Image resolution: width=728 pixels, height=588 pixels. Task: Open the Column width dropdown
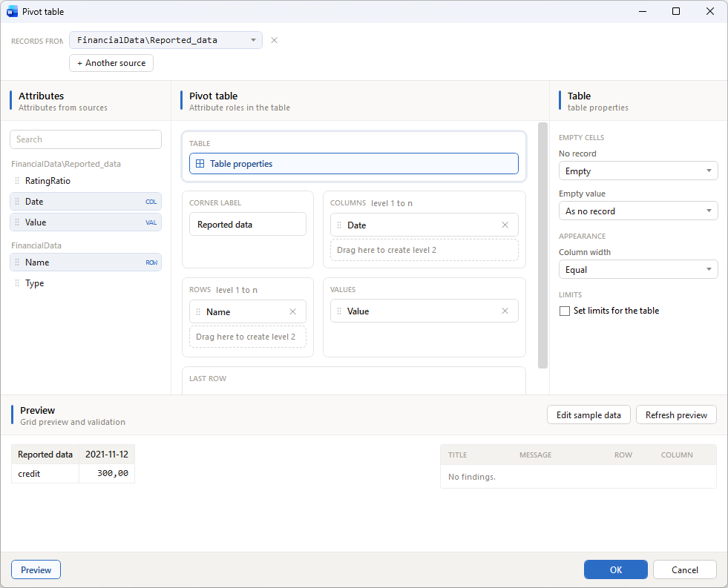click(638, 269)
